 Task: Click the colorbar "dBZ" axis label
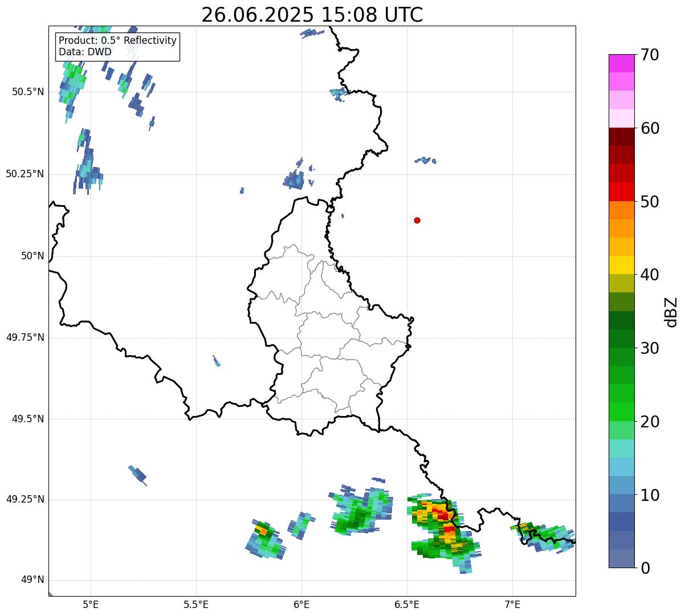click(671, 312)
